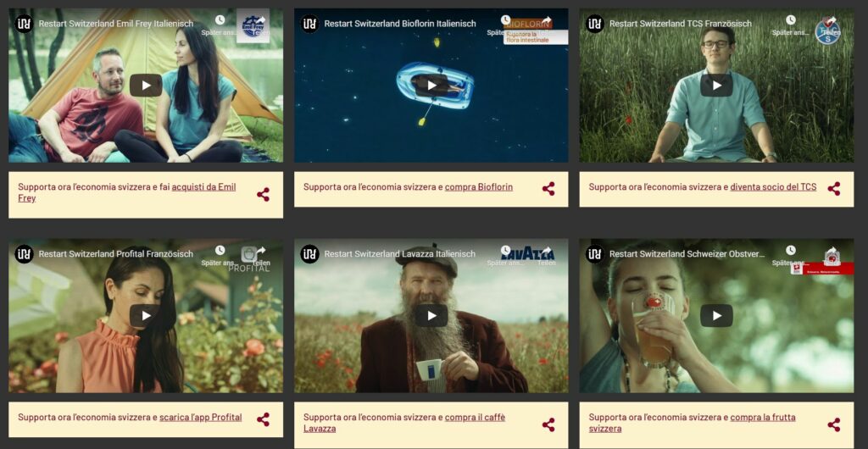Click Teilen share arrow on Bioflorin video
868x449 pixels.
[x=547, y=19]
